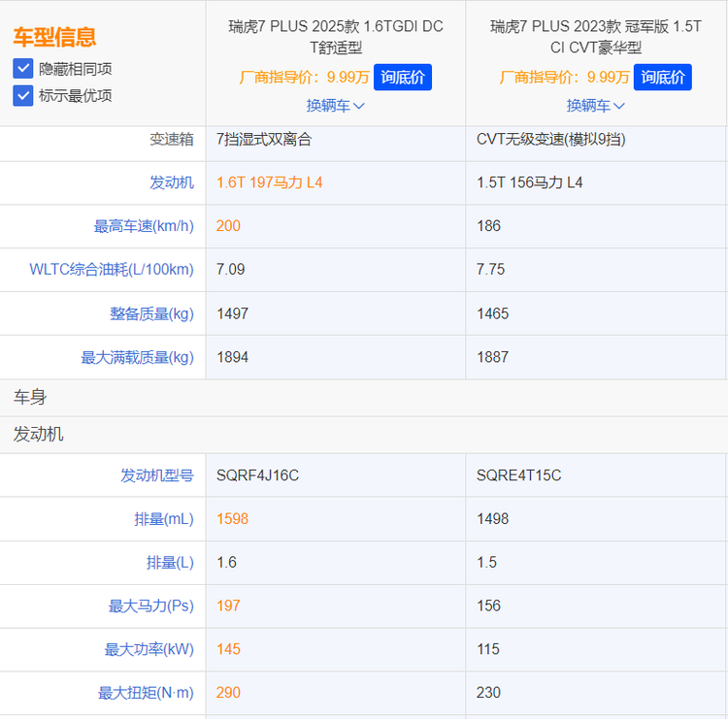
Task: Toggle the 标示最优项 checkbox
Action: tap(23, 95)
